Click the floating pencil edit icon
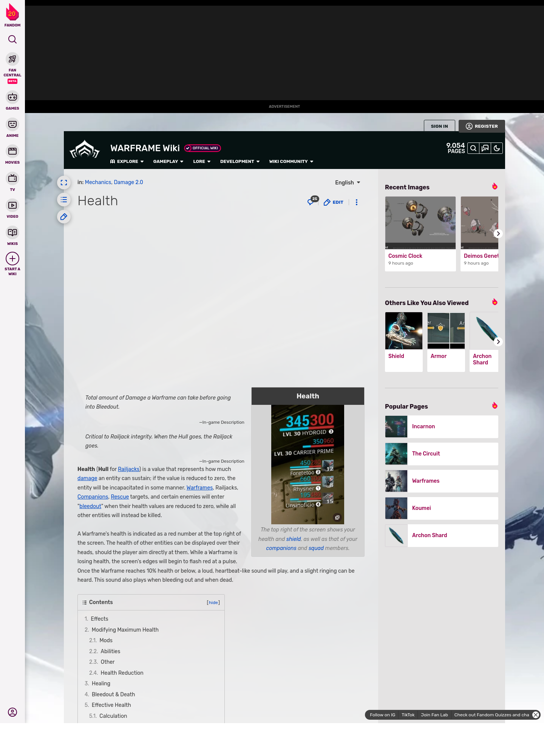The height and width of the screenshot is (756, 544). [64, 217]
